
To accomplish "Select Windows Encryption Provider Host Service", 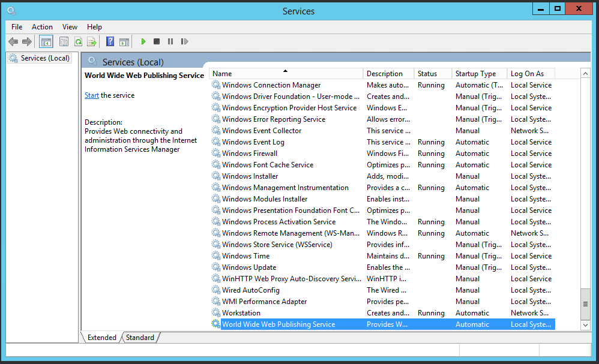I will pyautogui.click(x=383, y=107).
